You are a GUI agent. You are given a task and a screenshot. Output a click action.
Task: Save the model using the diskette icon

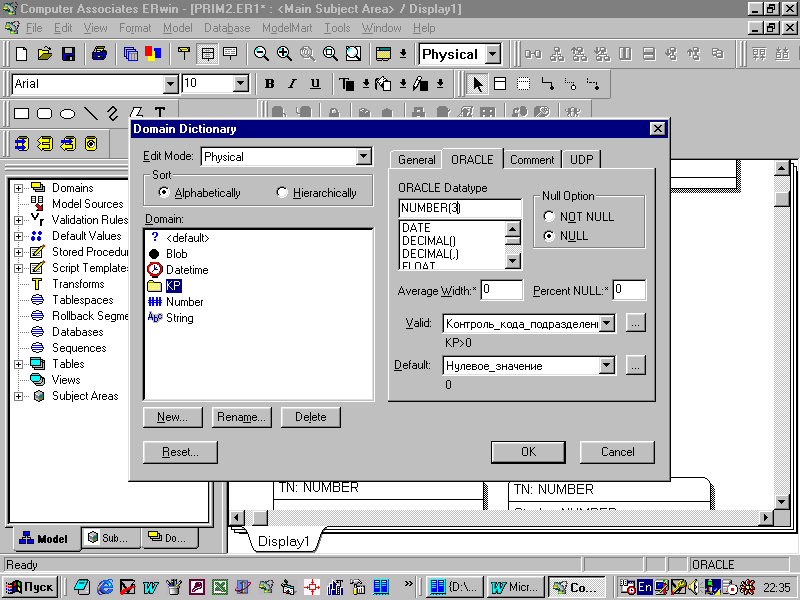click(x=68, y=54)
